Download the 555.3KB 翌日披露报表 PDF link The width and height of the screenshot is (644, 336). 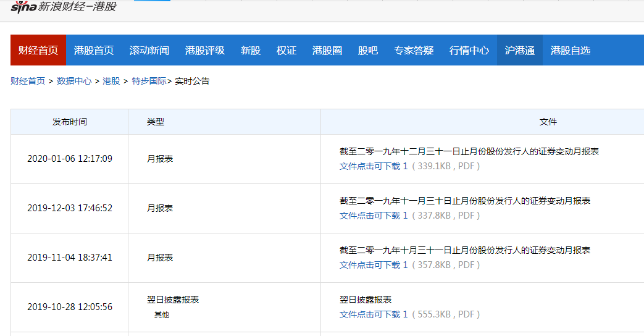(374, 314)
